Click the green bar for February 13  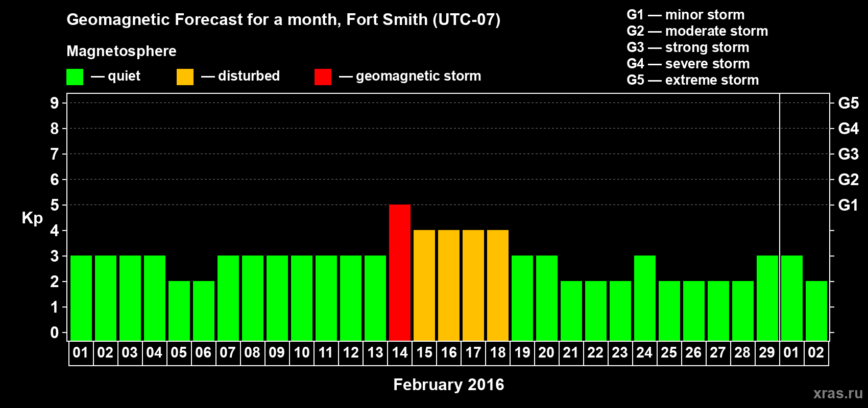(375, 298)
